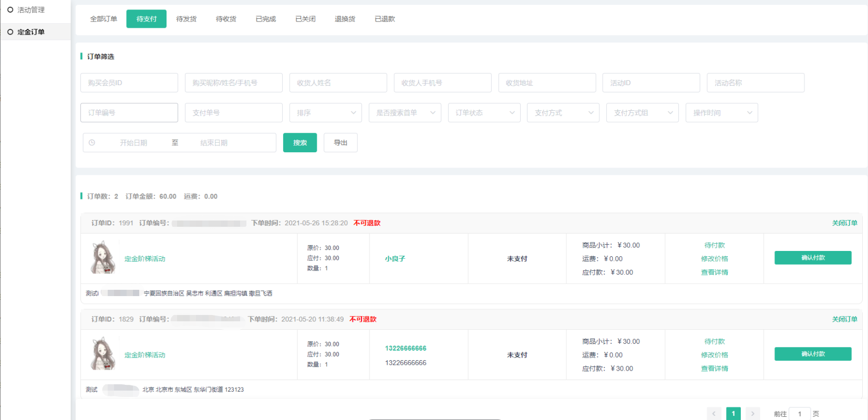Click 关闭订单 link for order 1829

coord(844,319)
